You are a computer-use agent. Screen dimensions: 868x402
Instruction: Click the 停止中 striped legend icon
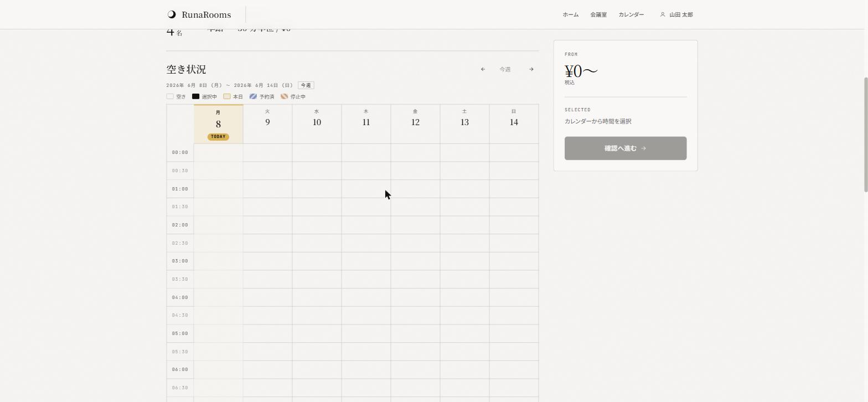pyautogui.click(x=284, y=96)
